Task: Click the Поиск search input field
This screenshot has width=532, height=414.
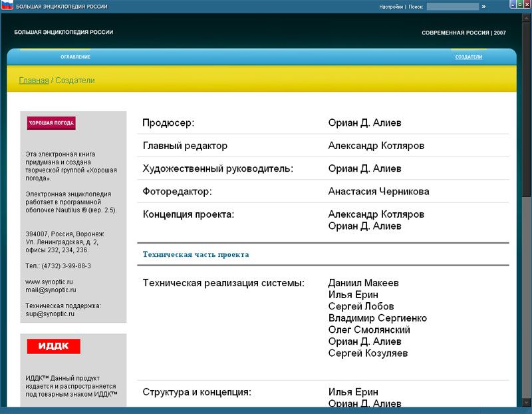Action: click(x=452, y=7)
